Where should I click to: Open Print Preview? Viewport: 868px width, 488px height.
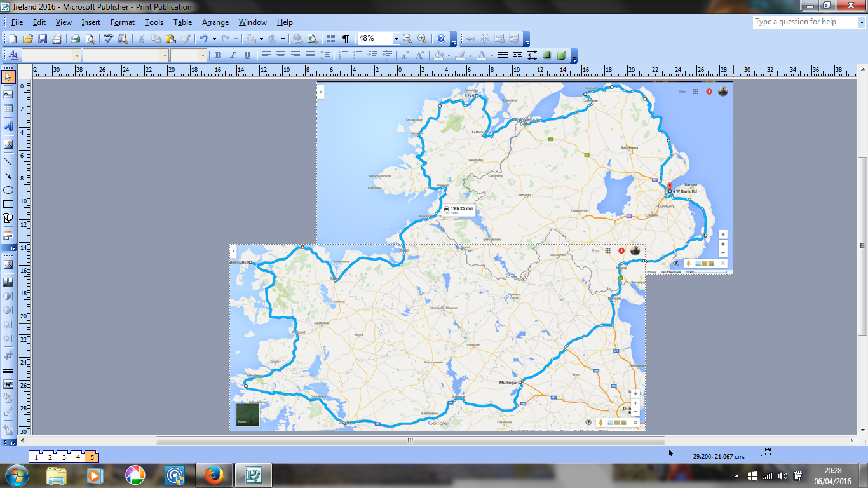(x=90, y=39)
